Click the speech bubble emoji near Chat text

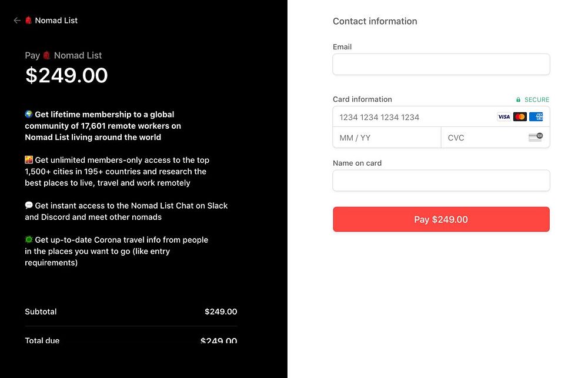tap(29, 206)
